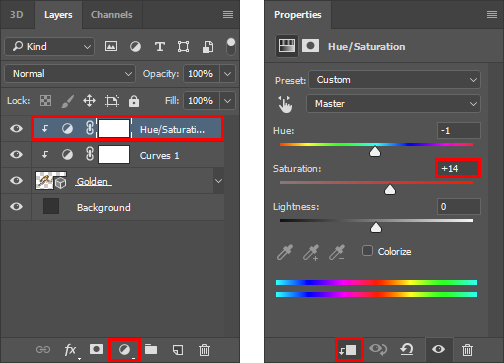Create new group folder icon
Image resolution: width=504 pixels, height=363 pixels.
(151, 350)
